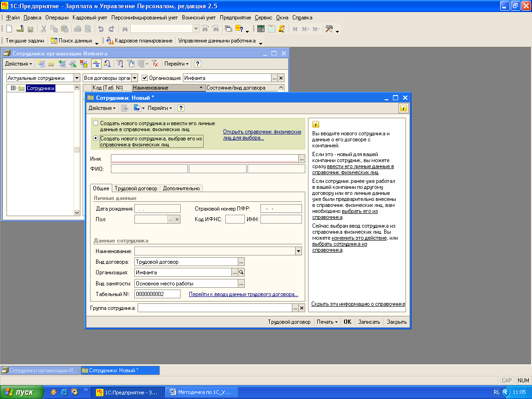The width and height of the screenshot is (532, 399).
Task: Click Internet Explorer quick launch icon
Action: coord(64,392)
